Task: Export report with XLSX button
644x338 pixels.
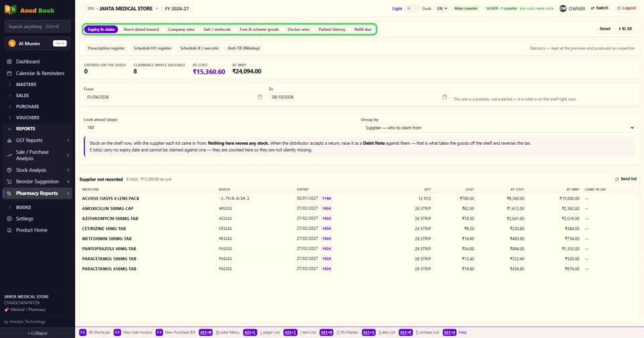Action: coord(625,29)
